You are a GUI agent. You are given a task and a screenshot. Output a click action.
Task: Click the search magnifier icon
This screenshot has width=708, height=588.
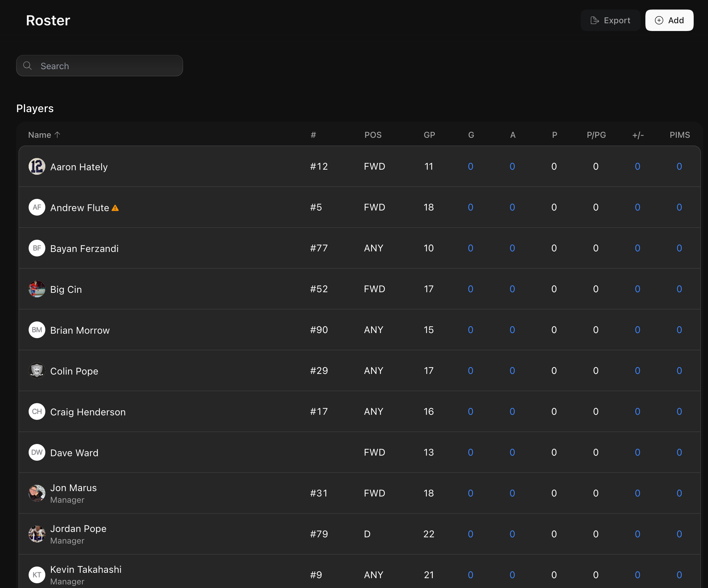point(28,66)
